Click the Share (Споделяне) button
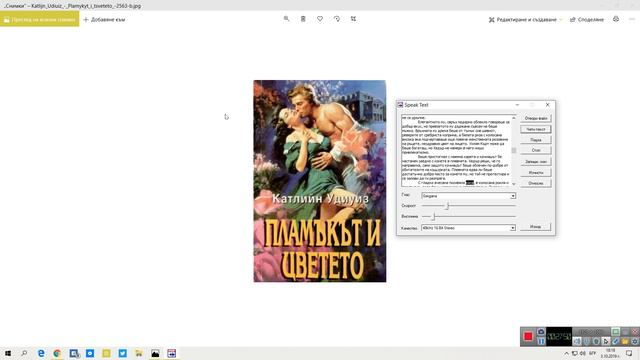 pyautogui.click(x=587, y=20)
